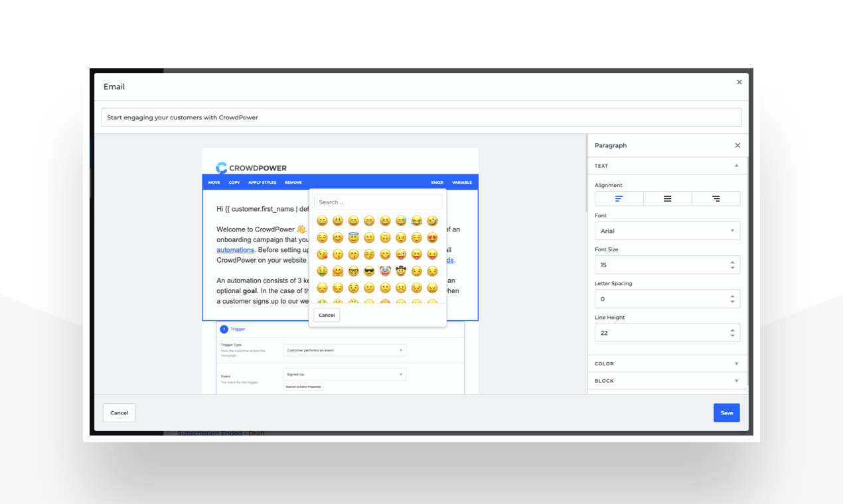Increase the Letter Spacing value
This screenshot has height=504, width=843.
click(x=732, y=296)
